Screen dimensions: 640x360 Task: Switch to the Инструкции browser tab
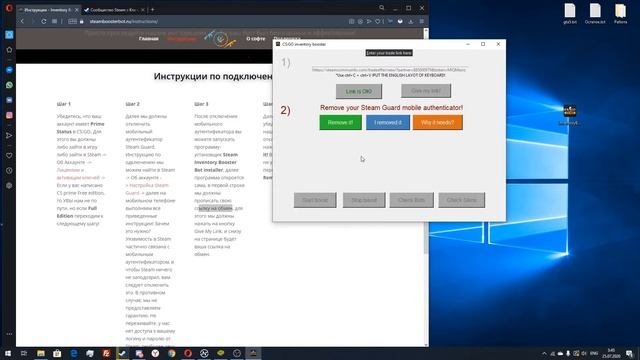47,9
